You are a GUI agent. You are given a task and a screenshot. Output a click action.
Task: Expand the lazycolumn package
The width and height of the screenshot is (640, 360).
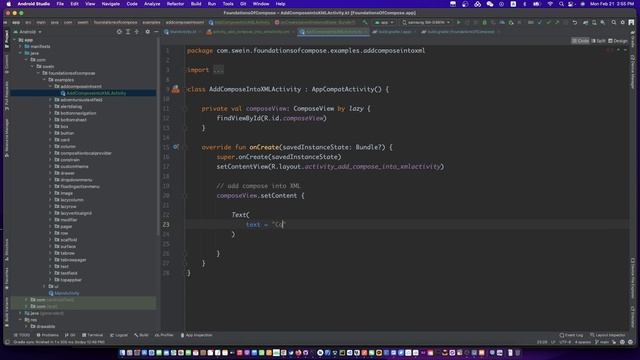[x=51, y=200]
